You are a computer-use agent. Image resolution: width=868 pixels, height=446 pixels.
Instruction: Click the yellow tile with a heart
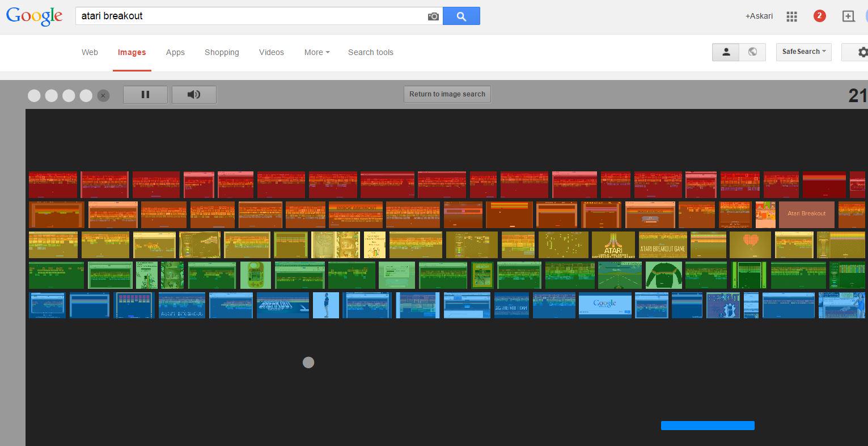[750, 245]
